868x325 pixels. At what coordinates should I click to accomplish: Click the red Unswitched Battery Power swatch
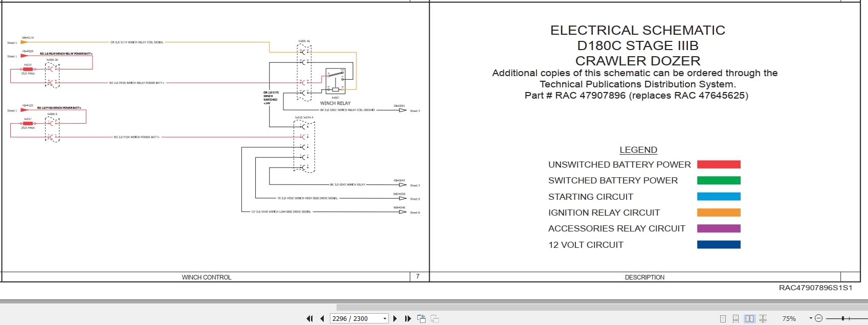[719, 165]
